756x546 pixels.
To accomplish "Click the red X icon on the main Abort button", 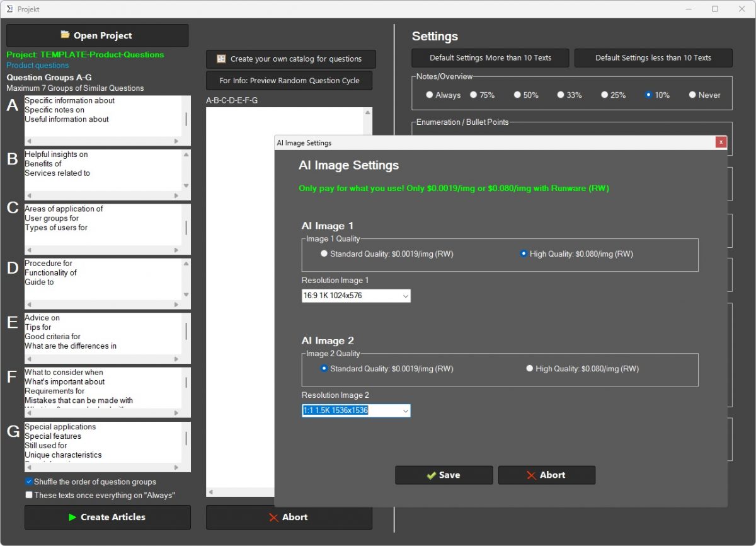I will [272, 517].
